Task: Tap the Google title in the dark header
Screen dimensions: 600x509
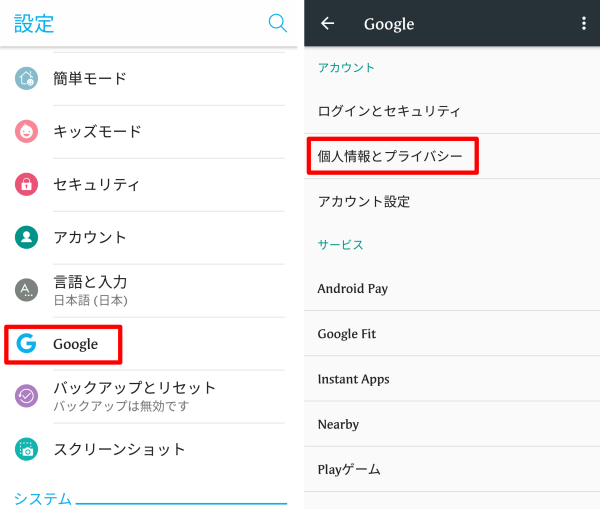Action: [389, 24]
